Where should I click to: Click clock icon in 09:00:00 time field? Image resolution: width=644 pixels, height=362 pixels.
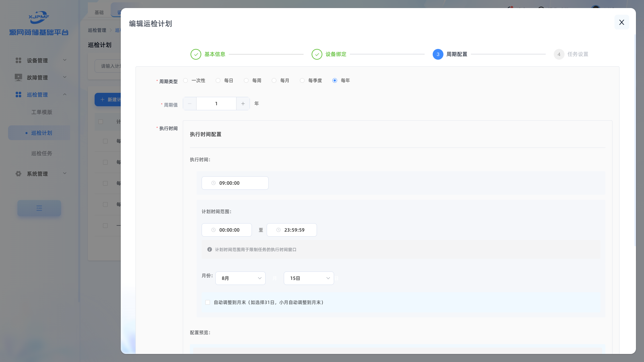[x=213, y=183]
